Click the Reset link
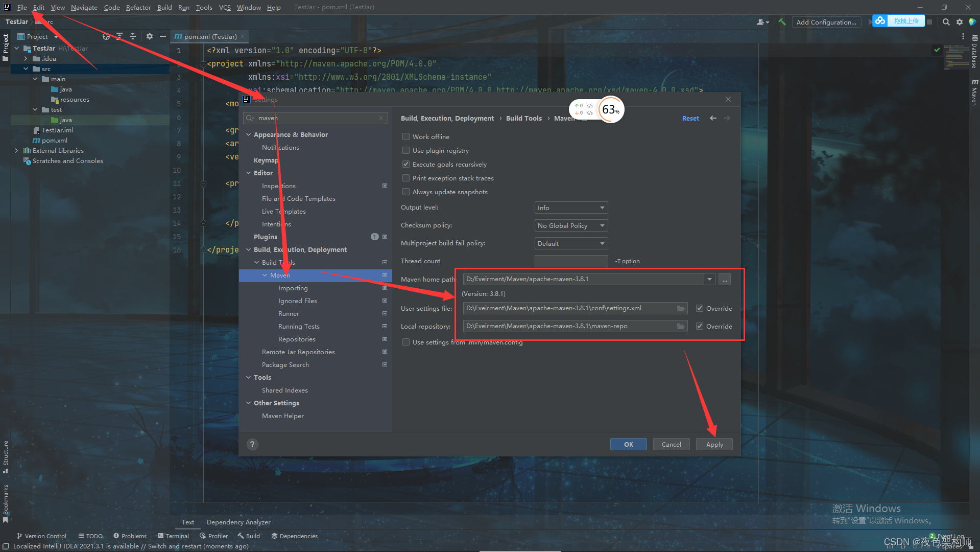The height and width of the screenshot is (552, 980). tap(690, 118)
